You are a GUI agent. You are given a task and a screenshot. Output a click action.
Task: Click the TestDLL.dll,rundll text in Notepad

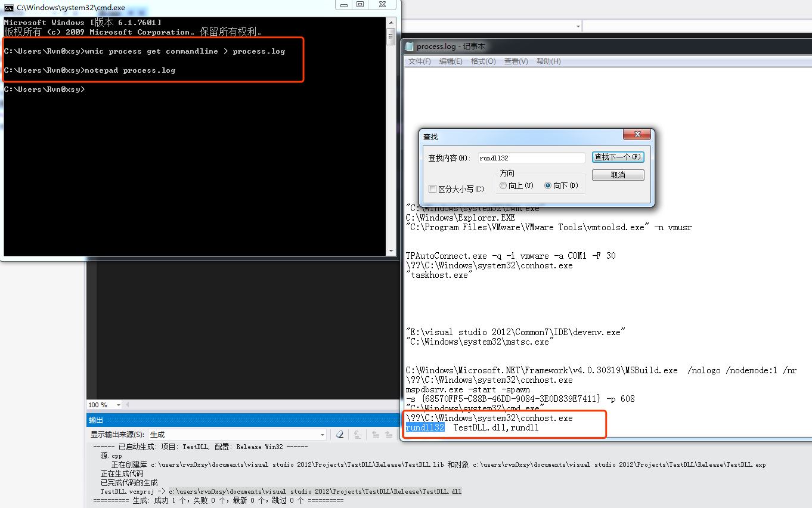(496, 428)
